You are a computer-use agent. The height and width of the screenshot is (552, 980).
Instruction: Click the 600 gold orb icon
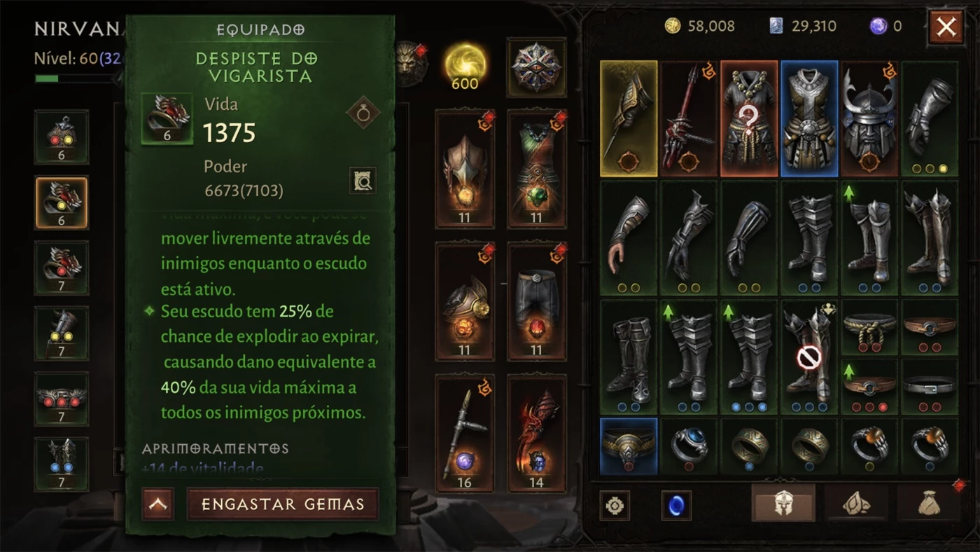[x=465, y=67]
